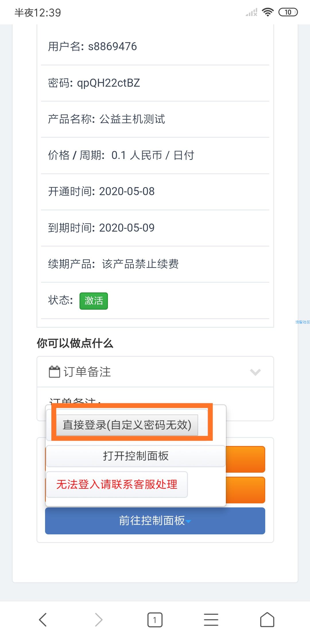Open the browser hamburger menu icon
The height and width of the screenshot is (644, 310).
(211, 620)
